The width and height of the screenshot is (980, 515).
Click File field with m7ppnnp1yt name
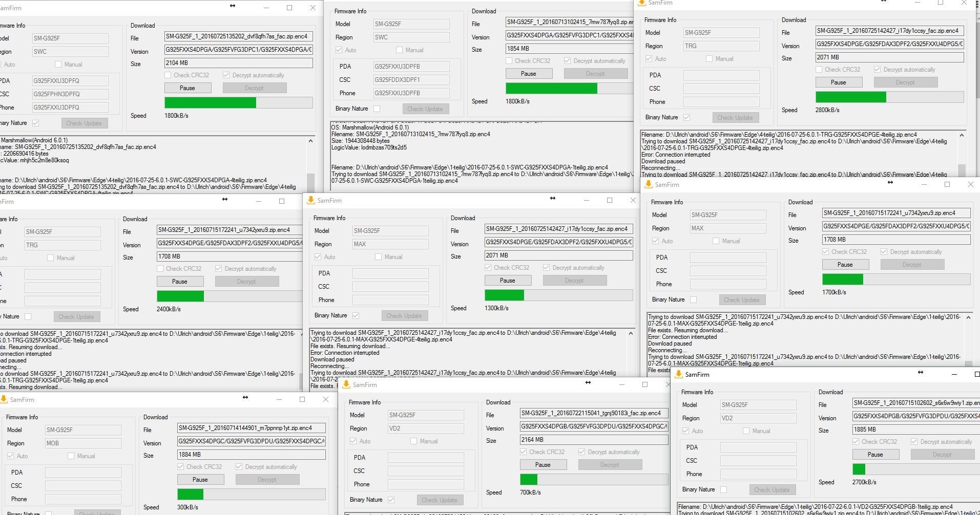pos(252,428)
